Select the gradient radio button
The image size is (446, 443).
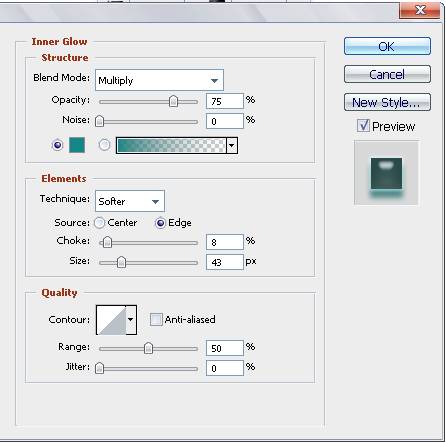point(104,145)
